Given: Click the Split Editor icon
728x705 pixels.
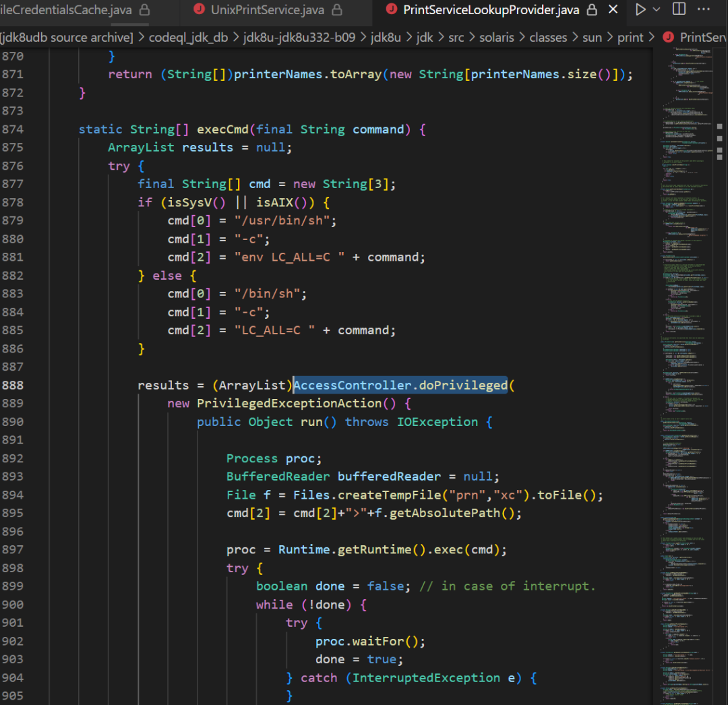Looking at the screenshot, I should click(679, 9).
